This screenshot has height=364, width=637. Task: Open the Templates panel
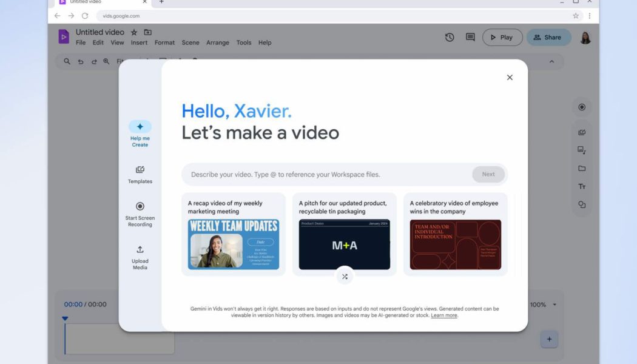(x=140, y=171)
